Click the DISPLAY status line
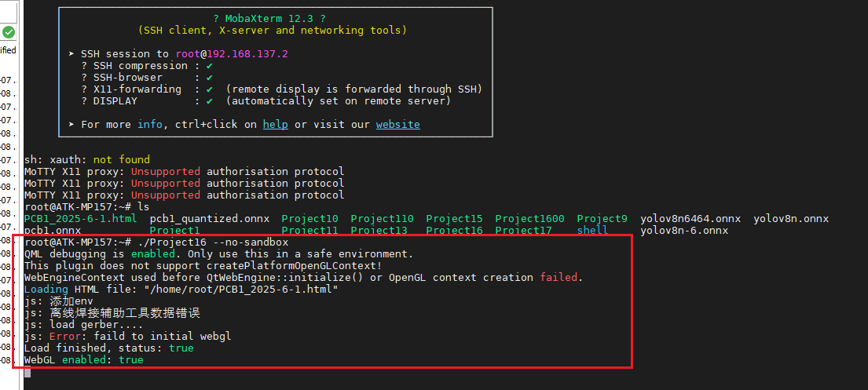 tap(266, 101)
